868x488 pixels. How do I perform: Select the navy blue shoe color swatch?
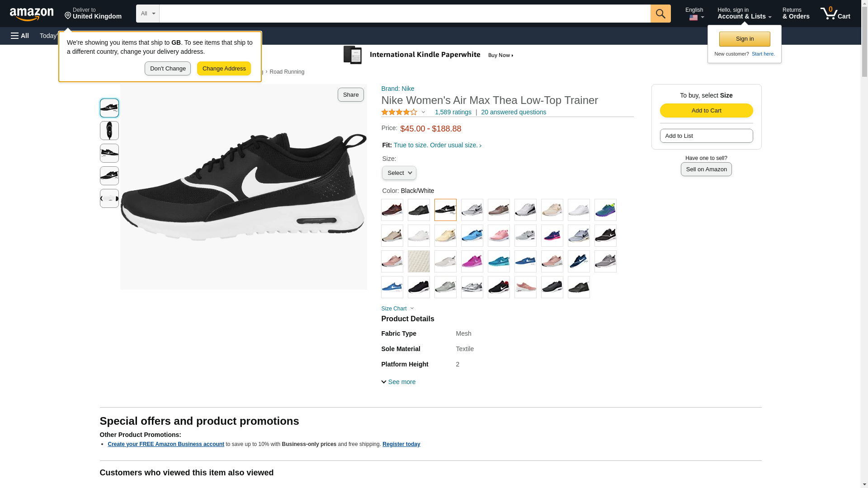coord(579,262)
